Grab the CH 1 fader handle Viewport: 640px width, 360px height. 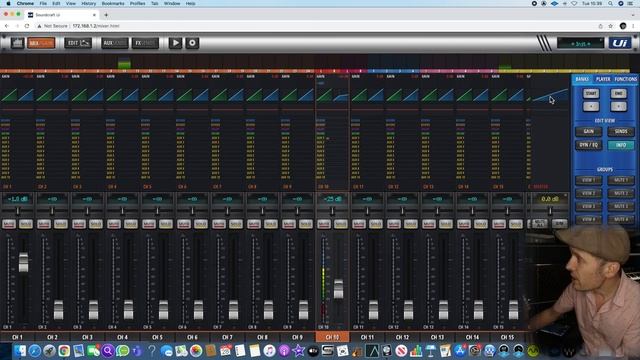click(x=24, y=262)
